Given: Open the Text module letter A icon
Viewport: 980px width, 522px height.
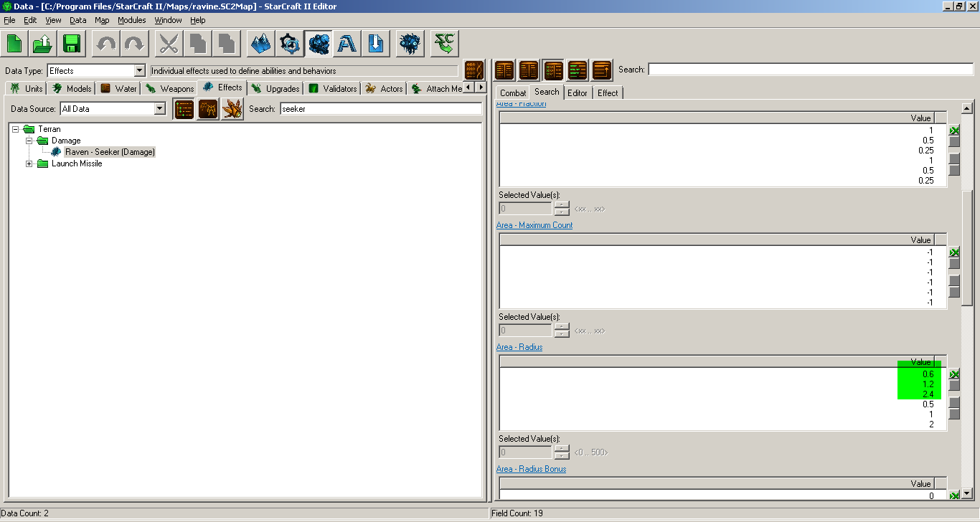Looking at the screenshot, I should click(x=347, y=44).
